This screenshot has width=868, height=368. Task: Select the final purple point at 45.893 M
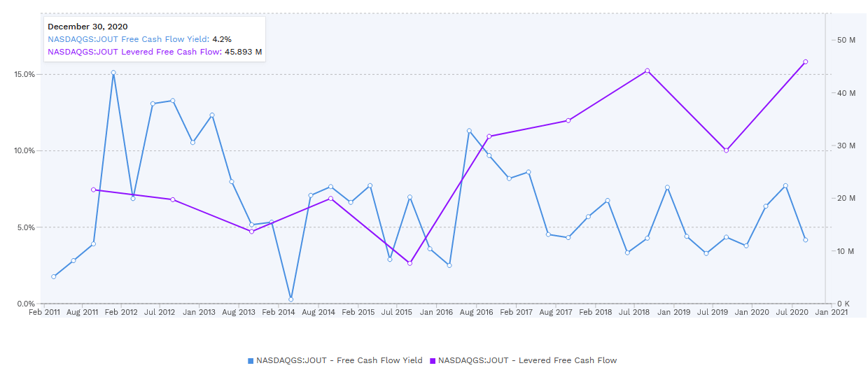806,62
